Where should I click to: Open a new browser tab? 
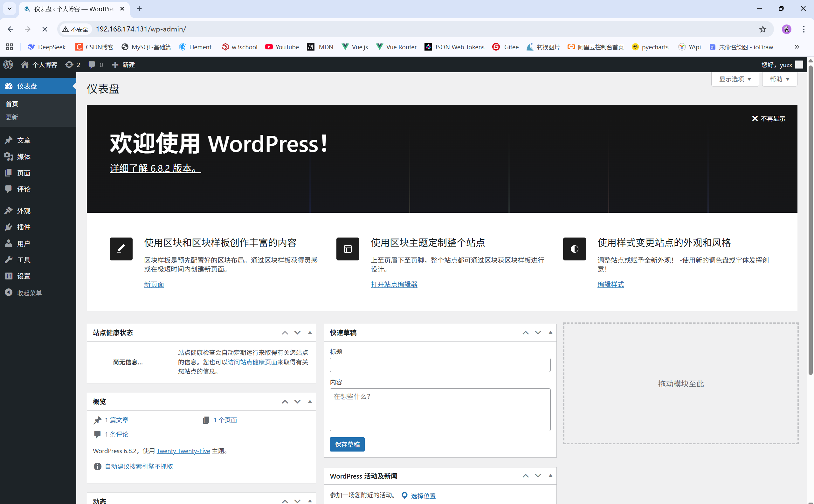pyautogui.click(x=139, y=9)
